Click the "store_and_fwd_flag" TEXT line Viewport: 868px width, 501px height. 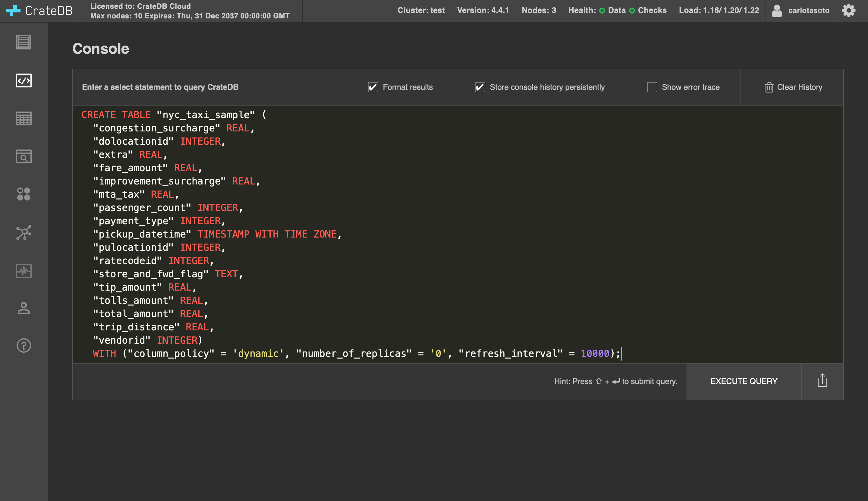168,274
